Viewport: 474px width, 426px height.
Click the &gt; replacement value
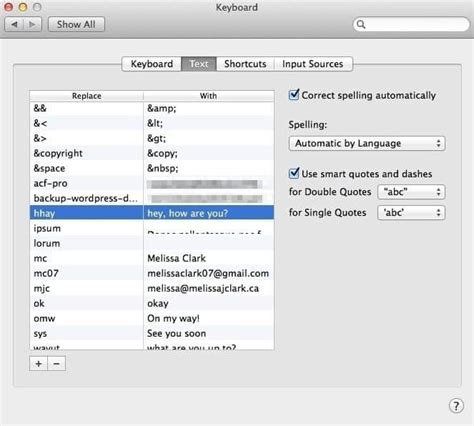click(157, 138)
